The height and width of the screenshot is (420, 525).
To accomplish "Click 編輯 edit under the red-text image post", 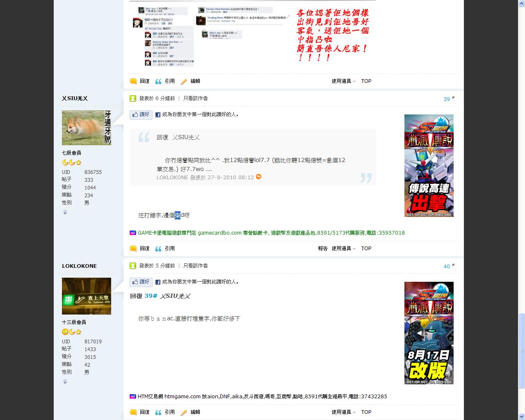I will (191, 81).
